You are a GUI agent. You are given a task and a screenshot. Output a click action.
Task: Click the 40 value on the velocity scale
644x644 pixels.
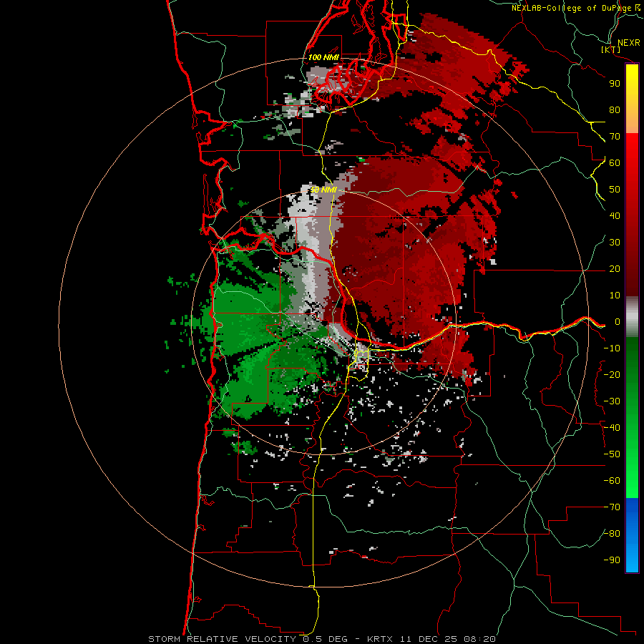[x=615, y=216]
